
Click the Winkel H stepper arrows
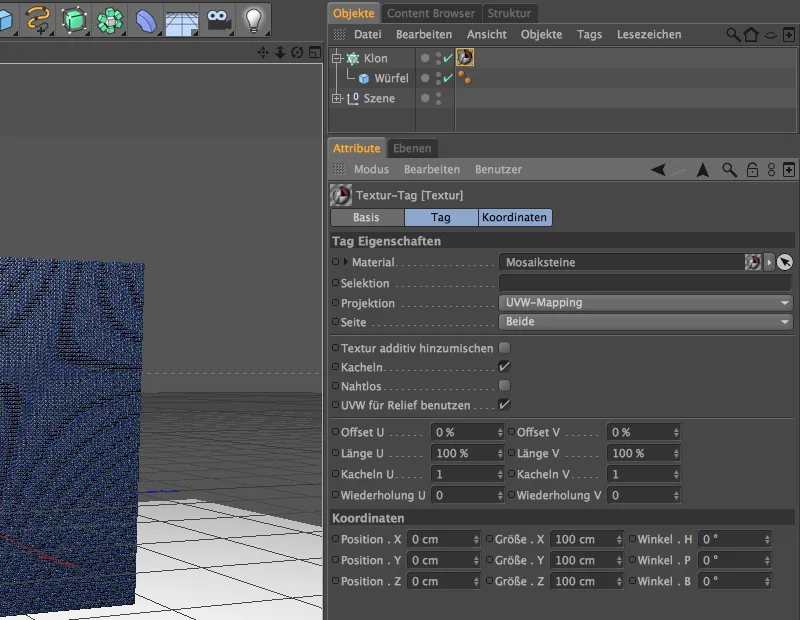767,539
